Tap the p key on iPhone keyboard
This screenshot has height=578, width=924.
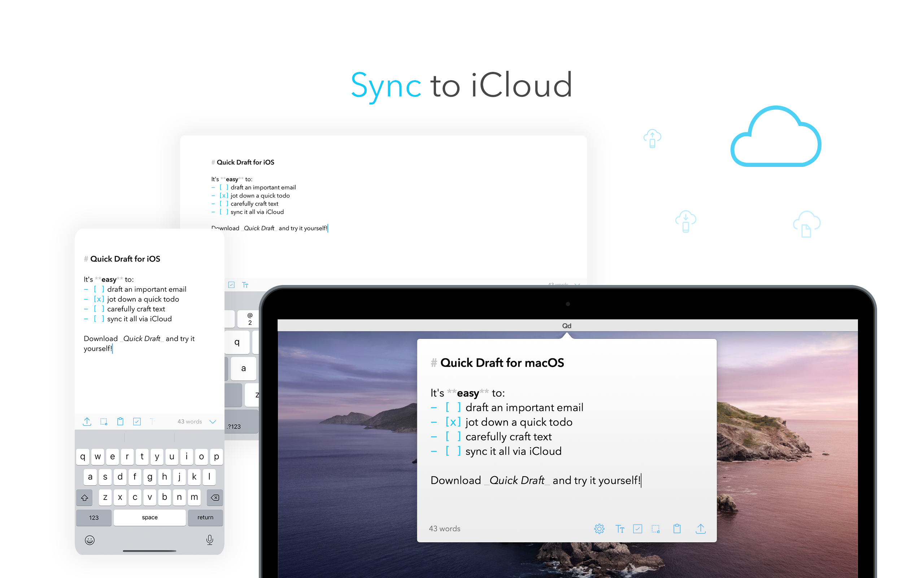[217, 457]
